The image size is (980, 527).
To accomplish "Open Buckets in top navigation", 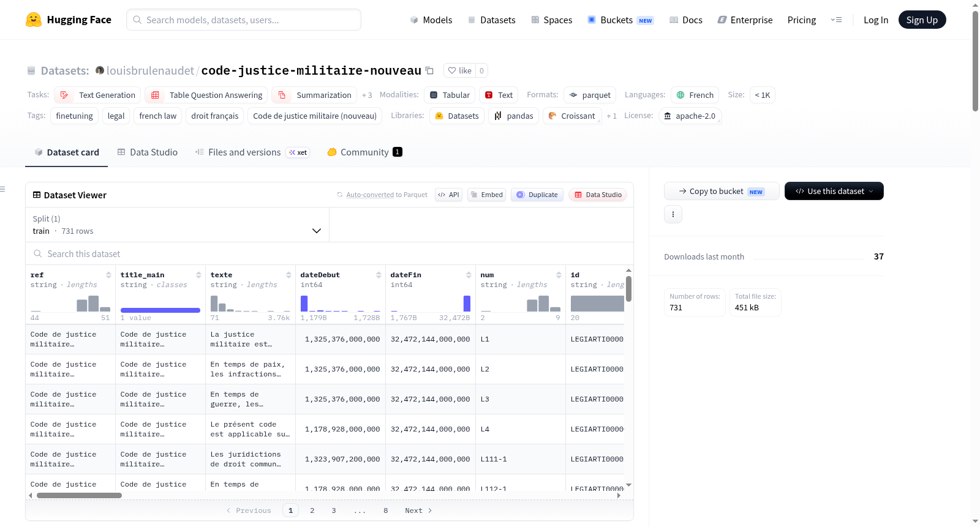I will click(x=620, y=20).
